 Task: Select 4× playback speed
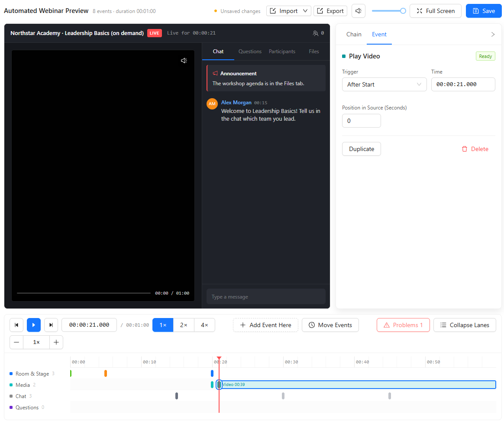tap(204, 325)
